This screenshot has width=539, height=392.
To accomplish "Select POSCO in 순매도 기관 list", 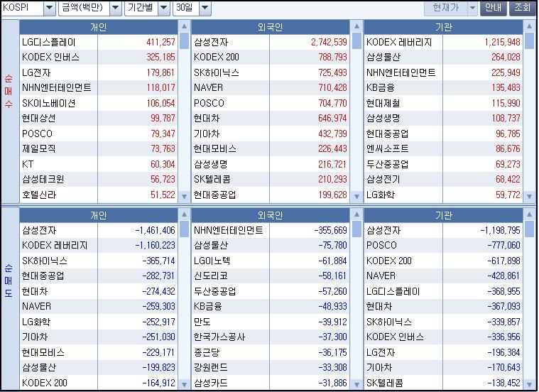I will pyautogui.click(x=381, y=245).
